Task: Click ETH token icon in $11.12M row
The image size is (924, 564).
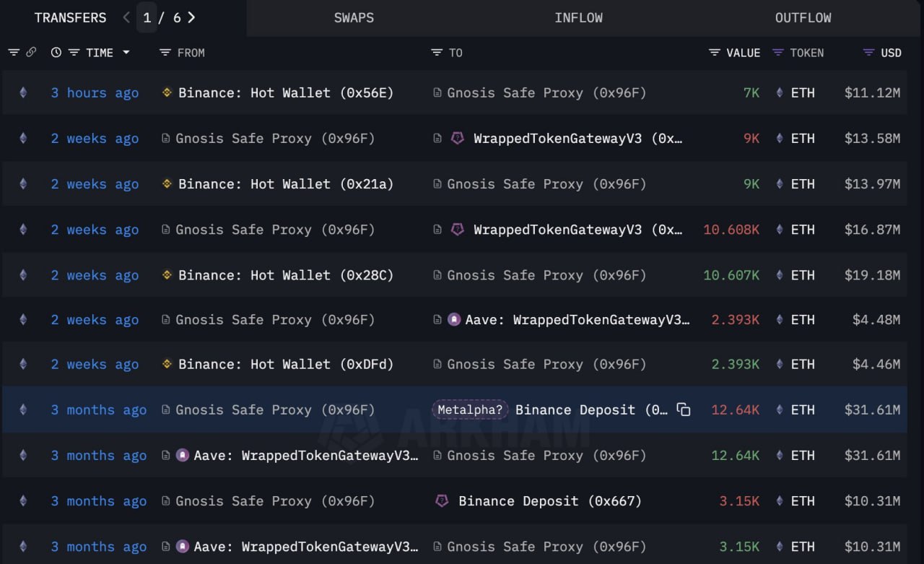Action: 779,92
